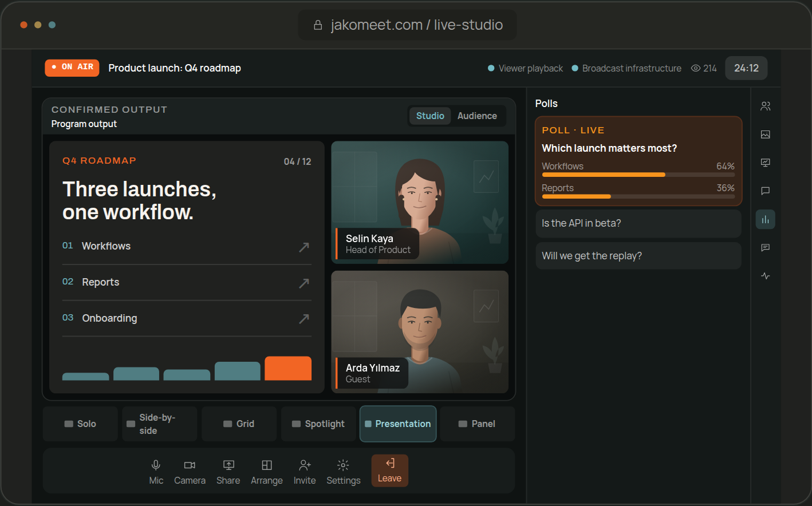Click the Share screen control
This screenshot has height=506, width=812.
(x=228, y=472)
